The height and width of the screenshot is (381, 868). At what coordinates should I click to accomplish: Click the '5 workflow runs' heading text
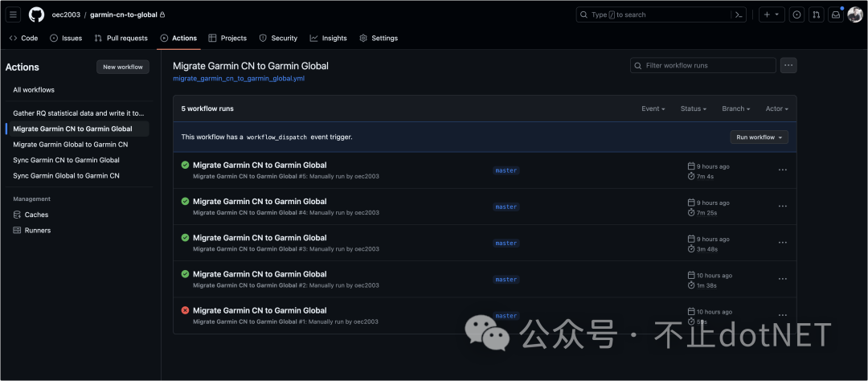[x=207, y=109]
